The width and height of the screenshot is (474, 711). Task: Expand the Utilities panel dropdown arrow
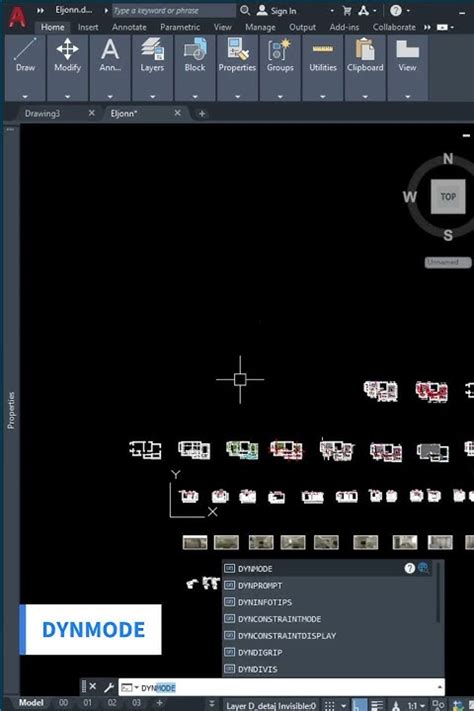point(323,97)
